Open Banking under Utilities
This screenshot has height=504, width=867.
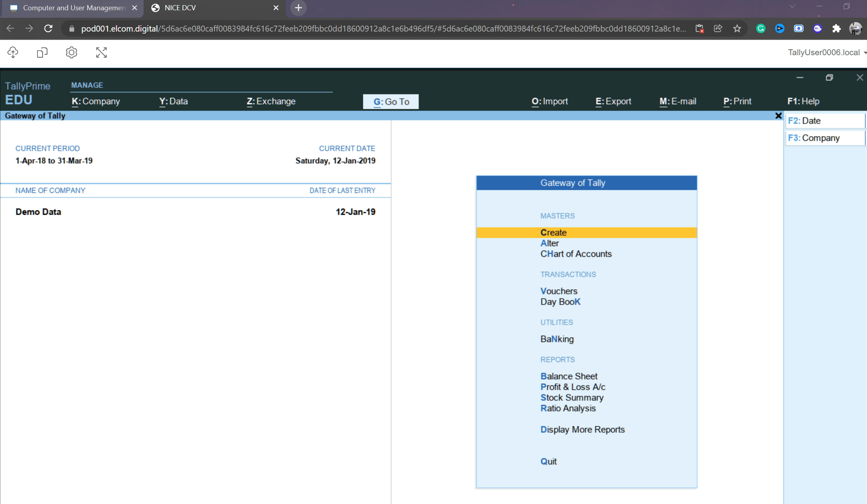point(557,339)
